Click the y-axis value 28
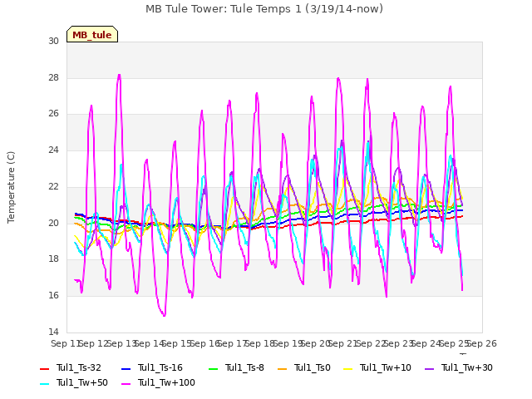 pos(53,77)
